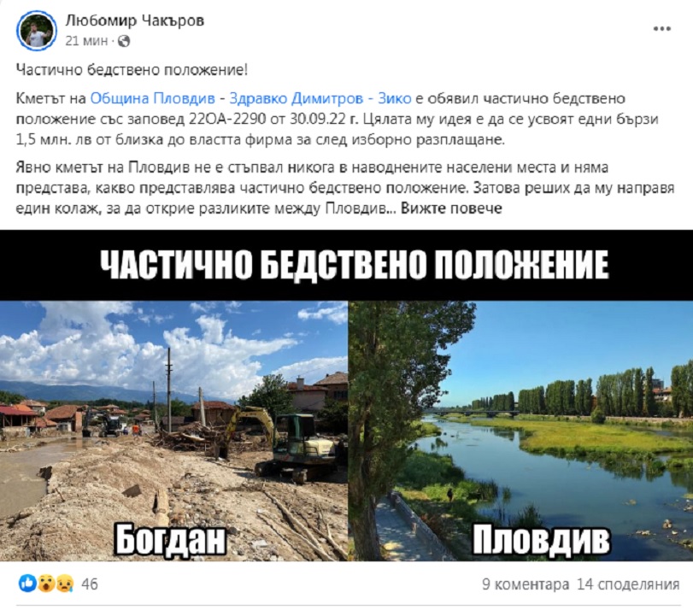Click Любомир Чакъров's profile picture
The width and height of the screenshot is (693, 616).
coord(37,31)
